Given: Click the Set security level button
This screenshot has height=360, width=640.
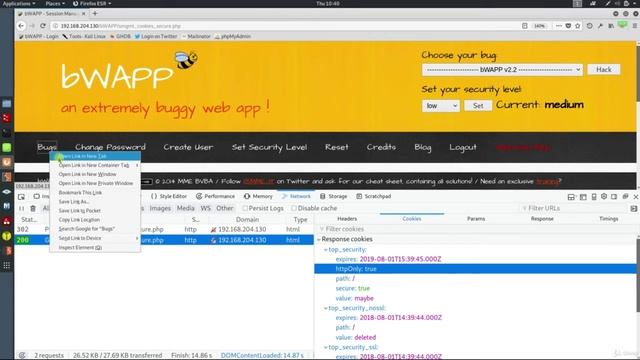Looking at the screenshot, I should click(478, 106).
